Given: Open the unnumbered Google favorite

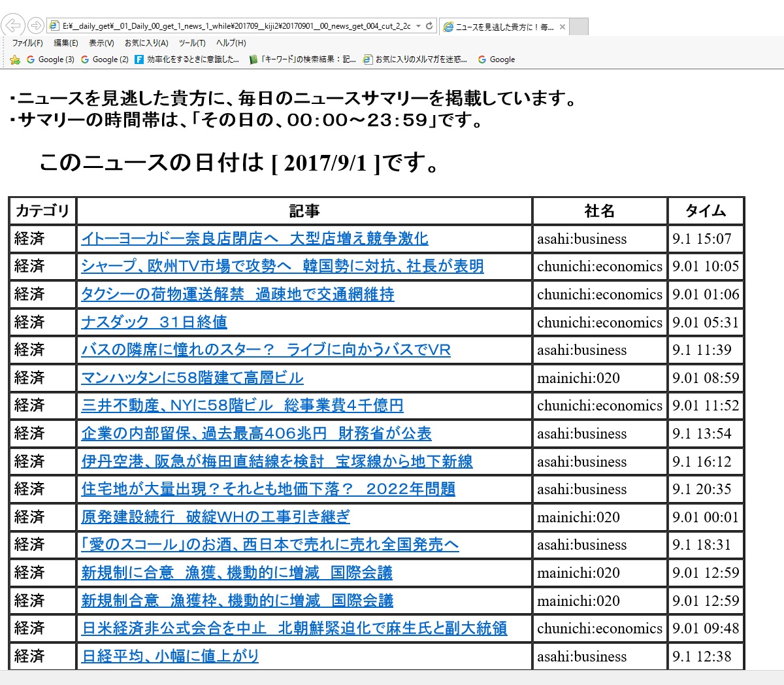Looking at the screenshot, I should (x=497, y=59).
